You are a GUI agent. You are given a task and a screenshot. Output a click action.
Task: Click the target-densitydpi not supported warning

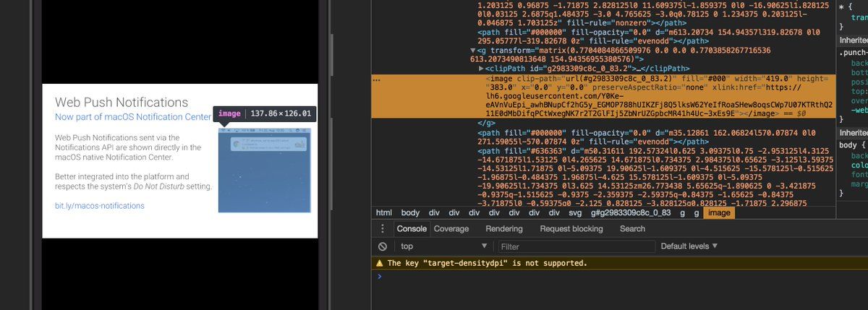[488, 264]
